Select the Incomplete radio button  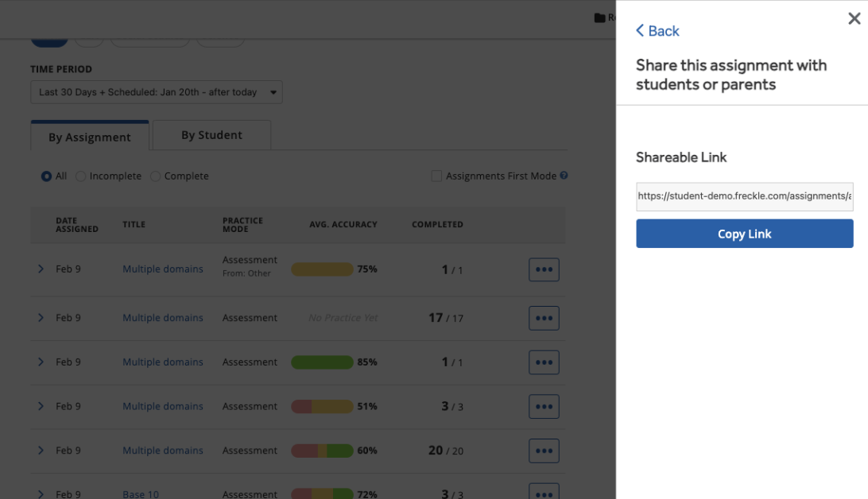pyautogui.click(x=81, y=176)
